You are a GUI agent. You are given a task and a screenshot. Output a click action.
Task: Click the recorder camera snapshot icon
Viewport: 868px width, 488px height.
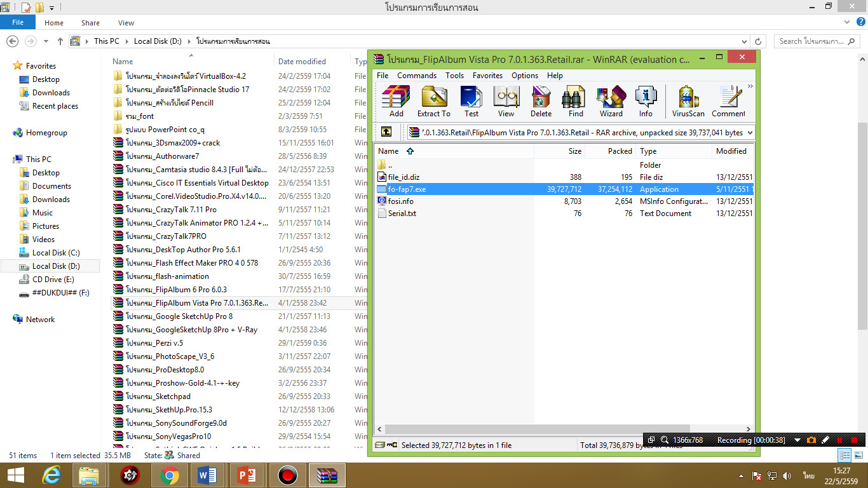click(811, 440)
